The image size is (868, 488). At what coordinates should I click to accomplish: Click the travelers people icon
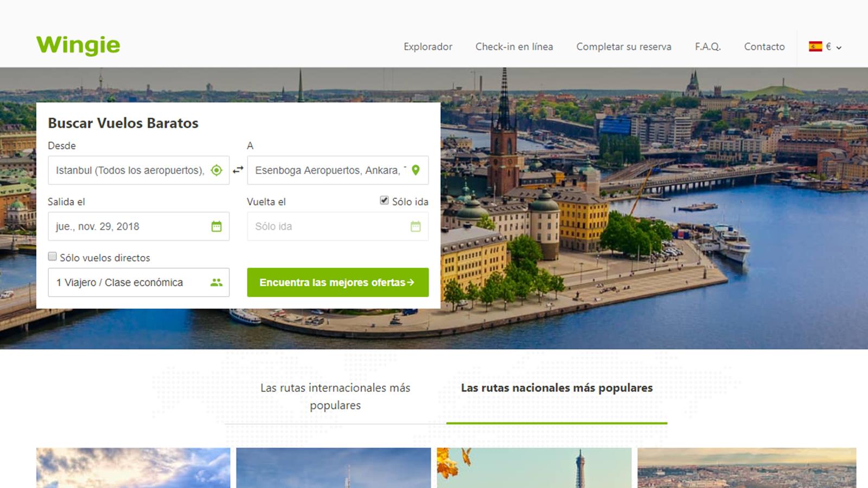tap(216, 282)
